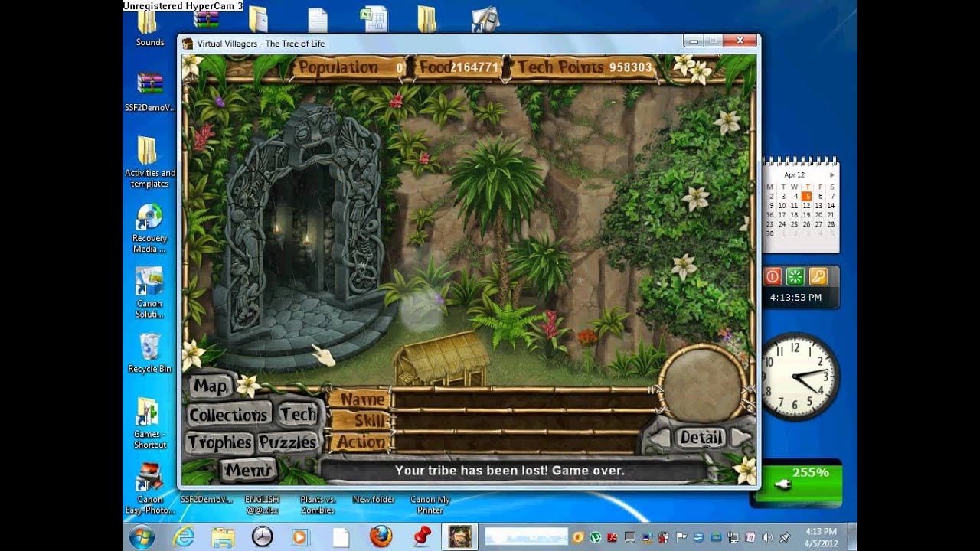This screenshot has width=980, height=551.
Task: Open the Map button in the game
Action: click(x=210, y=386)
